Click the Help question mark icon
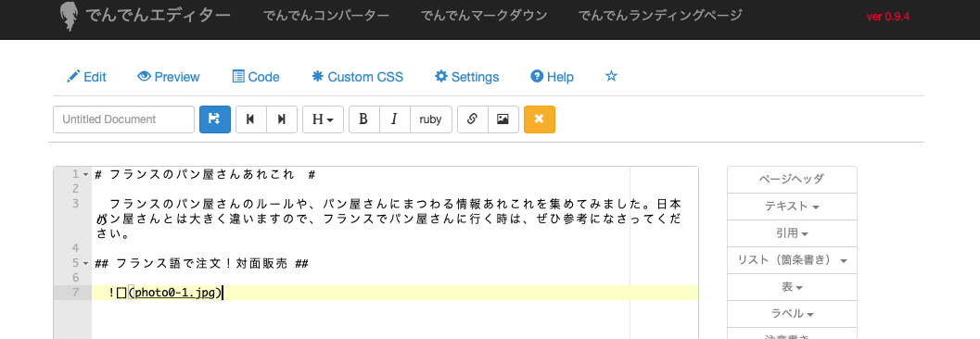The width and height of the screenshot is (980, 339). [x=536, y=76]
